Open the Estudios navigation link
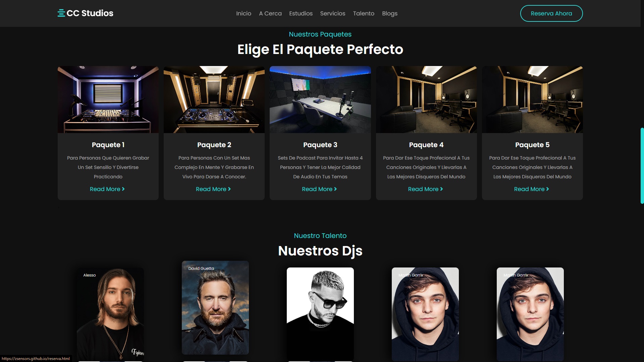 pos(301,13)
